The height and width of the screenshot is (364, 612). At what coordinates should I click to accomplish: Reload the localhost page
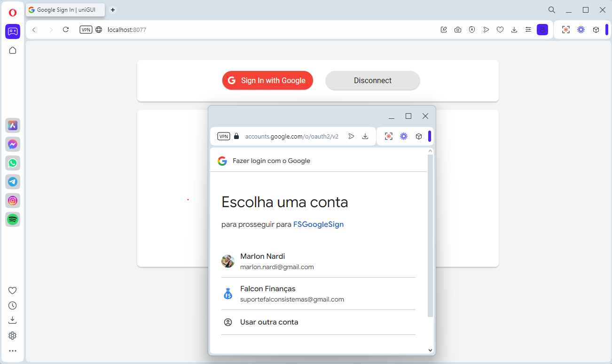pos(66,30)
